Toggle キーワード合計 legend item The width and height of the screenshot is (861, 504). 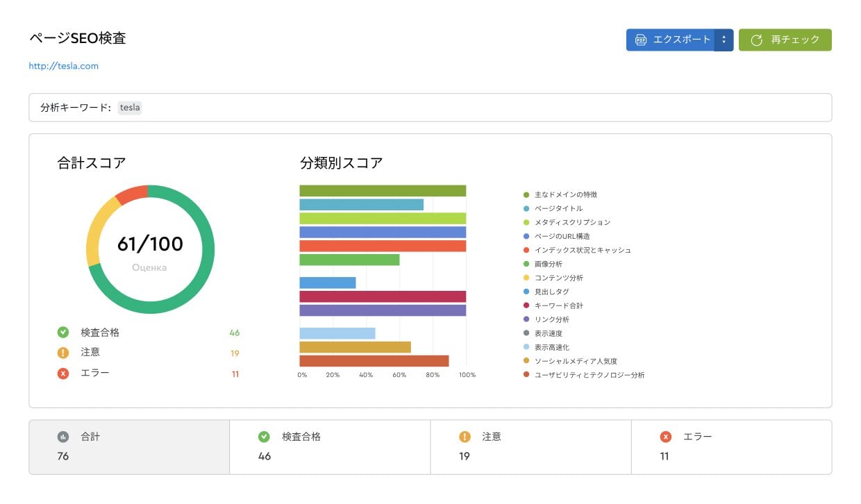pos(553,305)
